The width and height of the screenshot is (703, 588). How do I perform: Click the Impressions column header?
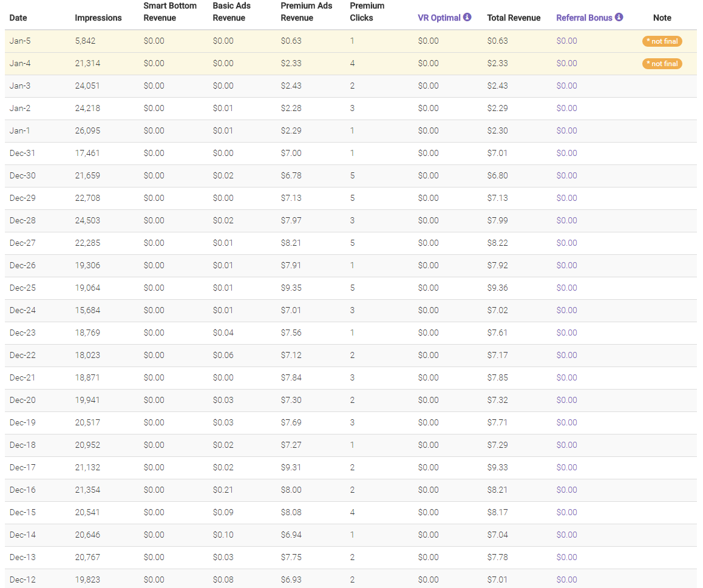point(98,18)
